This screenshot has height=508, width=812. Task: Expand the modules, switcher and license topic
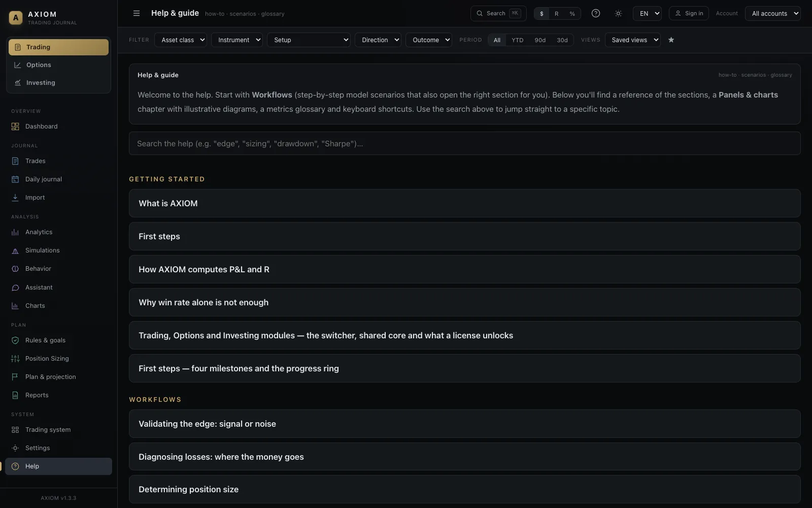[464, 335]
